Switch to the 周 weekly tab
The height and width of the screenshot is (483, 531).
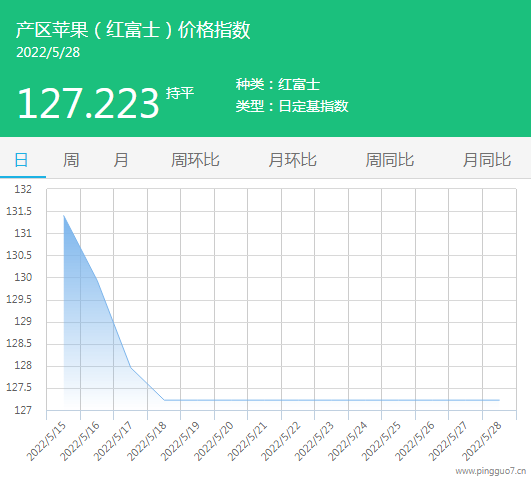[71, 160]
